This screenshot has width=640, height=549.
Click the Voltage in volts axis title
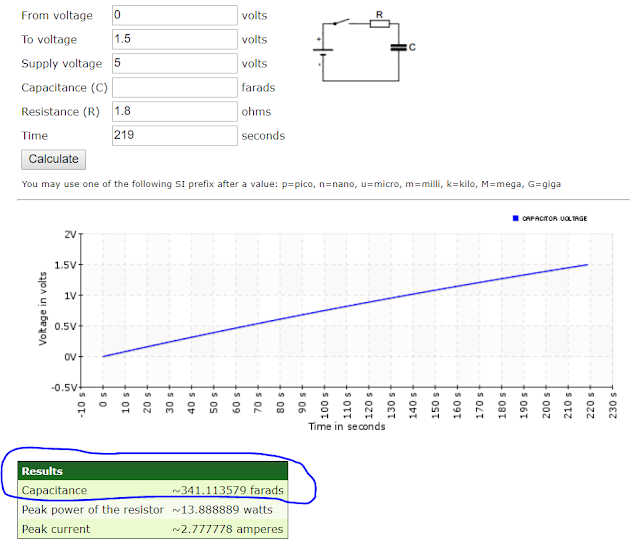43,309
